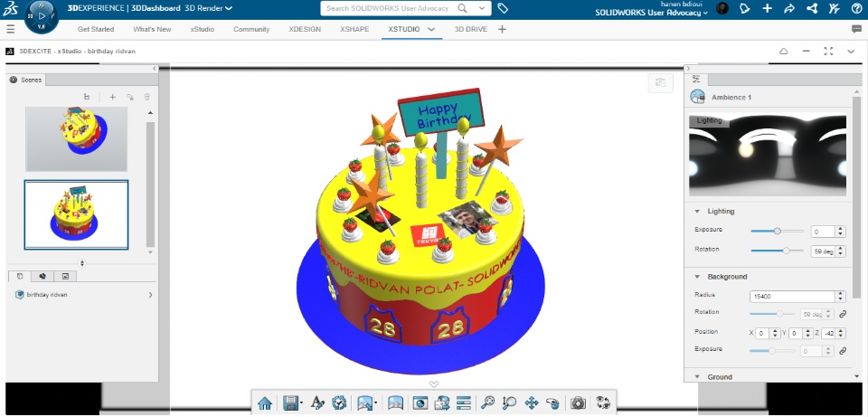Delete scene with trash icon

pos(146,97)
